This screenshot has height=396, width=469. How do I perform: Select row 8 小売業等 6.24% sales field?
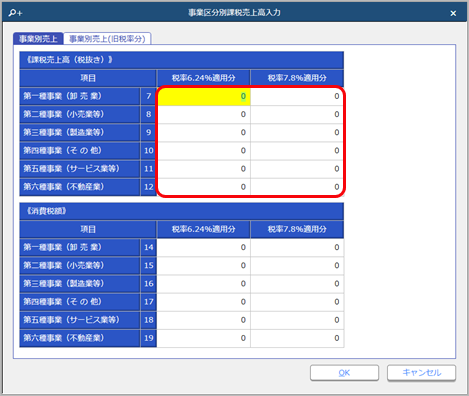203,114
